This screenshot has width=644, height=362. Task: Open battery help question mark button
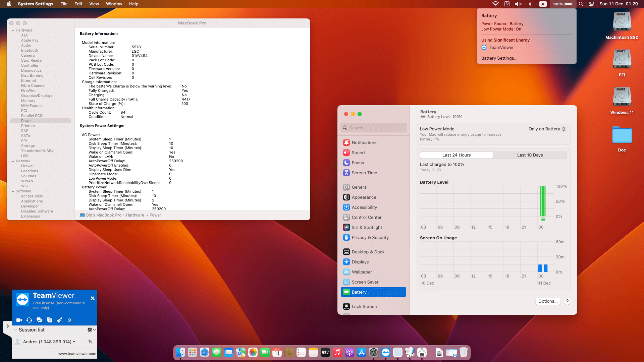click(x=567, y=301)
